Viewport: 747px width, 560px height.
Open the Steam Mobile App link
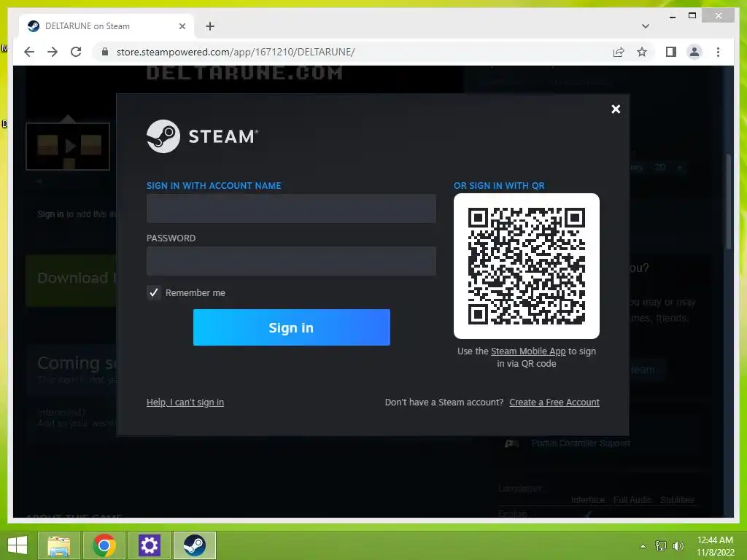(x=528, y=351)
